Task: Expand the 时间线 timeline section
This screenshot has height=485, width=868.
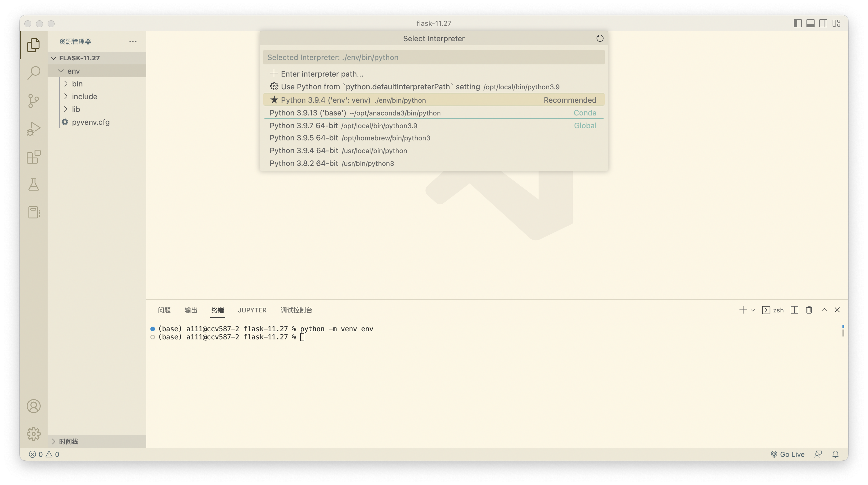Action: (x=97, y=441)
